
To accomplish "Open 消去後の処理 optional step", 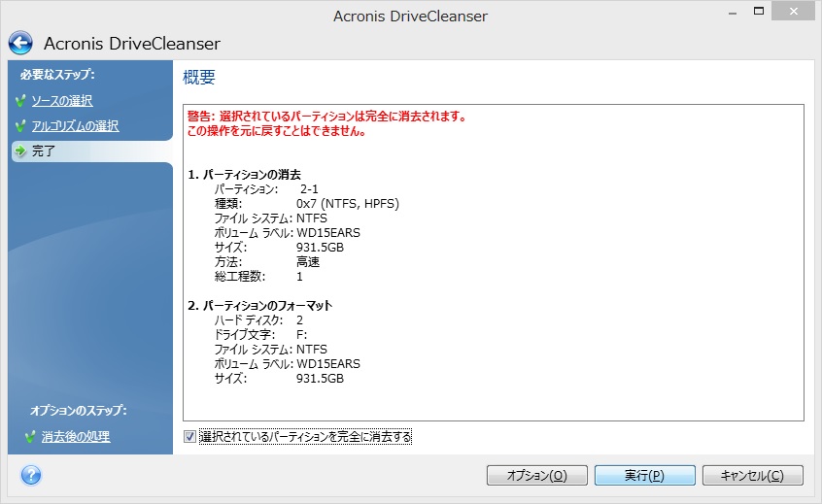I will pyautogui.click(x=76, y=436).
